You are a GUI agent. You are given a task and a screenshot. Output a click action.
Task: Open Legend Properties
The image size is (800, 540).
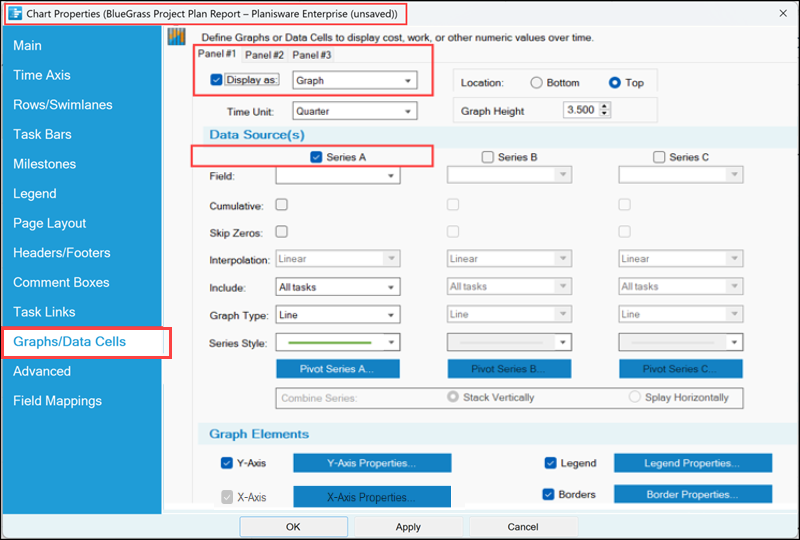pyautogui.click(x=692, y=463)
